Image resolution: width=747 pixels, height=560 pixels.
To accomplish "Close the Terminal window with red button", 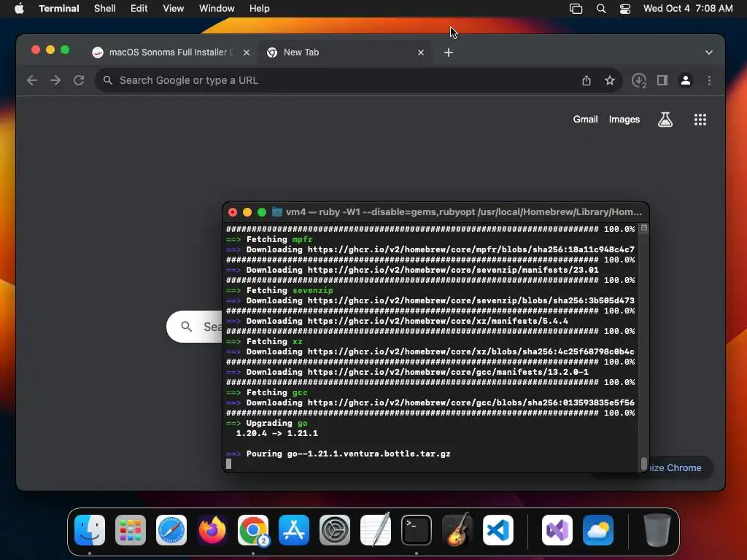I will (233, 212).
